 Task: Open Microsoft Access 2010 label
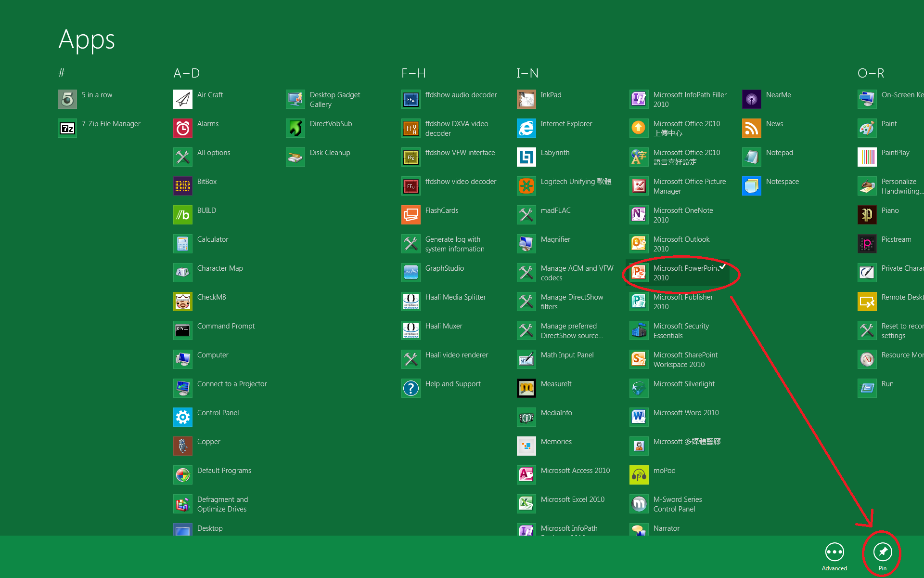(575, 471)
